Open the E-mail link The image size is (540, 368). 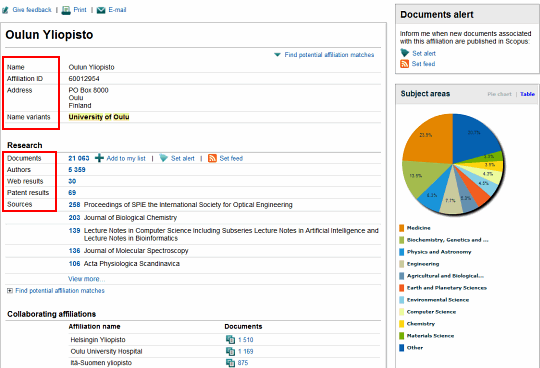(x=117, y=10)
